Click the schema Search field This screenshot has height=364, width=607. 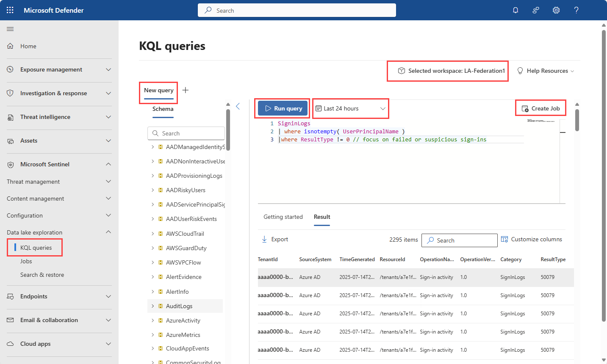[186, 133]
